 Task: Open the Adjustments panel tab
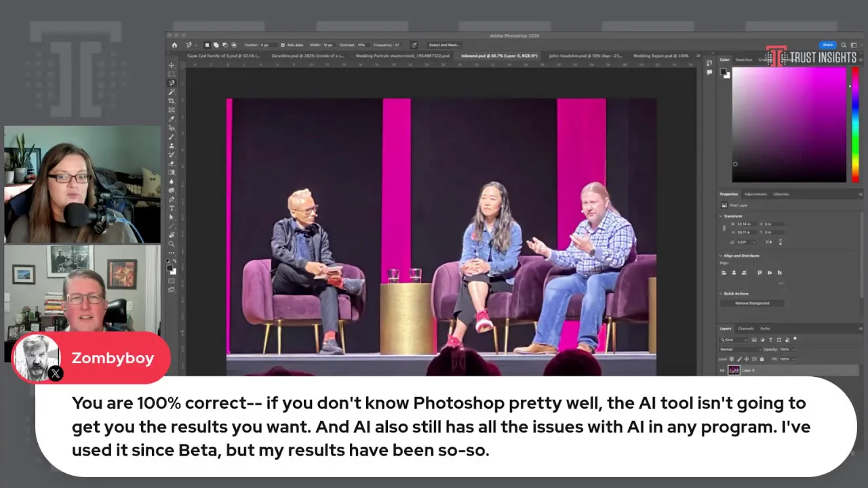pyautogui.click(x=755, y=194)
